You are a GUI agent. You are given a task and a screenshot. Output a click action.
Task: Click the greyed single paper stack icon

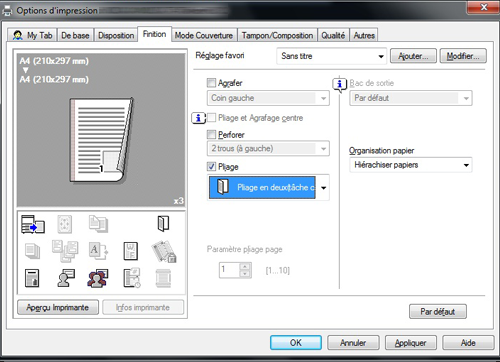pyautogui.click(x=32, y=251)
